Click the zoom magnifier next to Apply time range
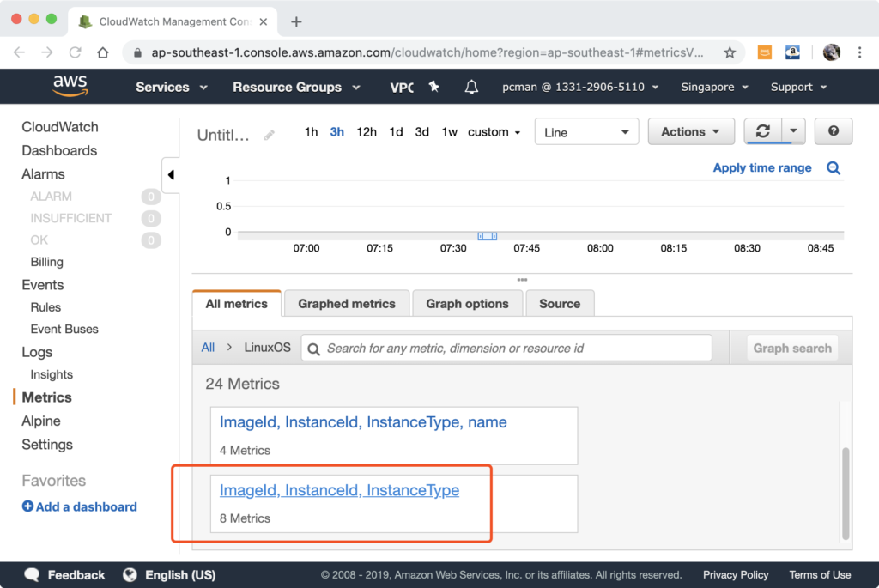Viewport: 879px width, 588px height. (x=834, y=167)
